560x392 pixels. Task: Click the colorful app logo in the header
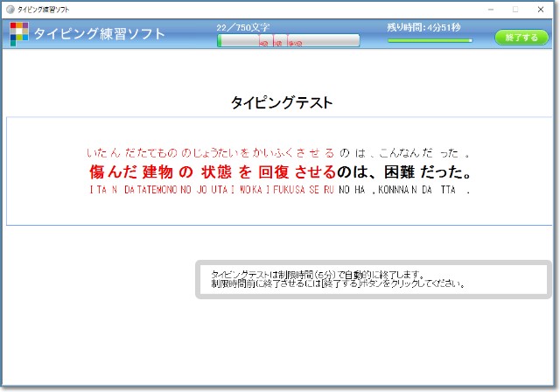click(19, 34)
